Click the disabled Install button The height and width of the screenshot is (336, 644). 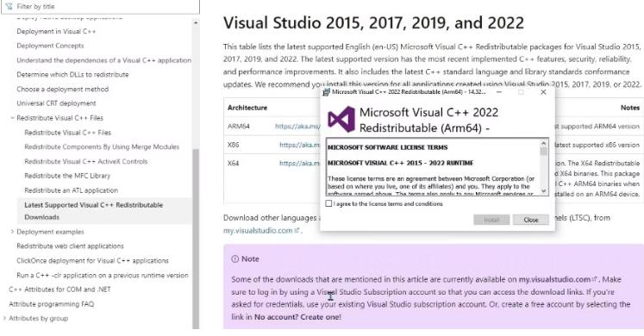tap(491, 220)
